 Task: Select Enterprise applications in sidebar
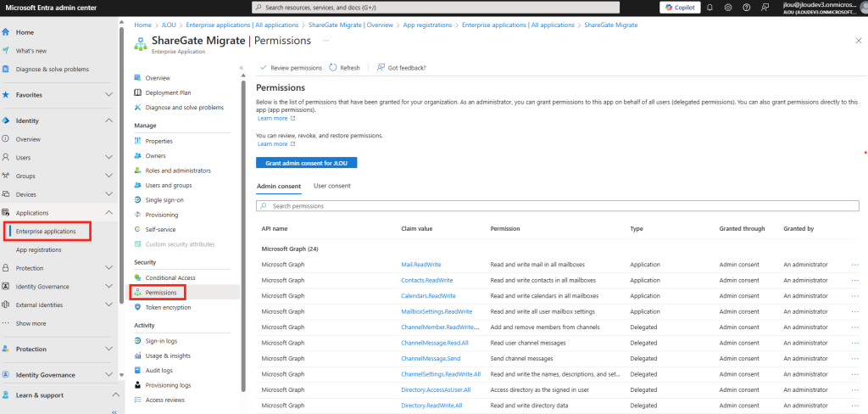tap(46, 231)
